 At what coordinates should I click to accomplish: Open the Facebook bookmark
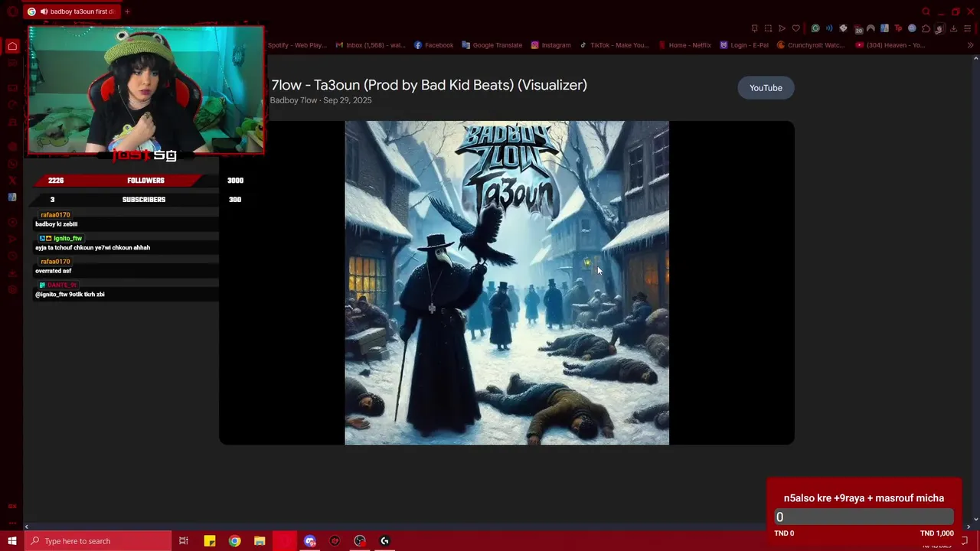434,45
